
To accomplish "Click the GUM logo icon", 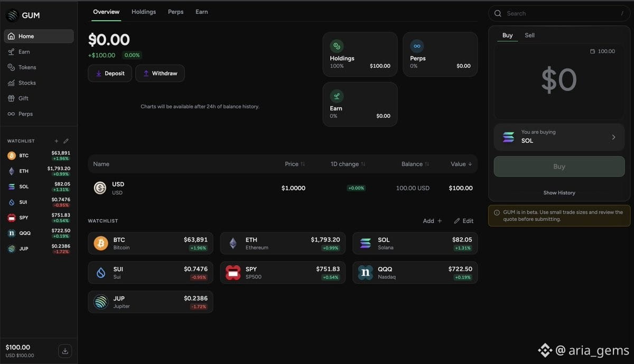I will 12,15.
